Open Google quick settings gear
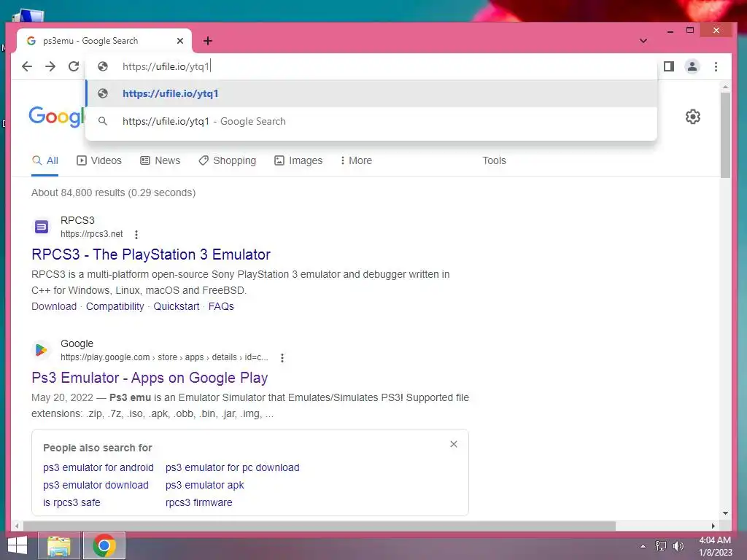Viewport: 747px width, 560px height. (693, 117)
